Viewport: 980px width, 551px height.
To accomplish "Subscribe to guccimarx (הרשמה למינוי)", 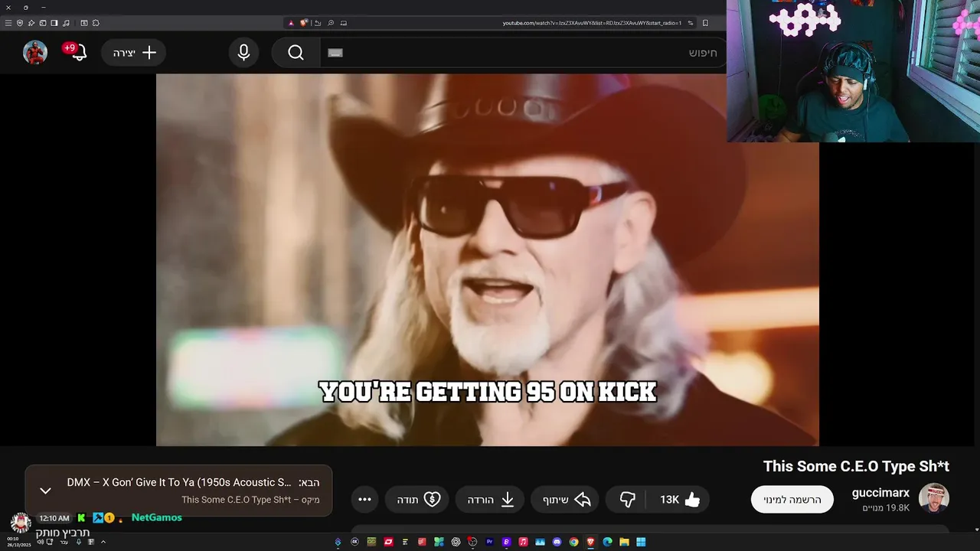I will point(792,500).
